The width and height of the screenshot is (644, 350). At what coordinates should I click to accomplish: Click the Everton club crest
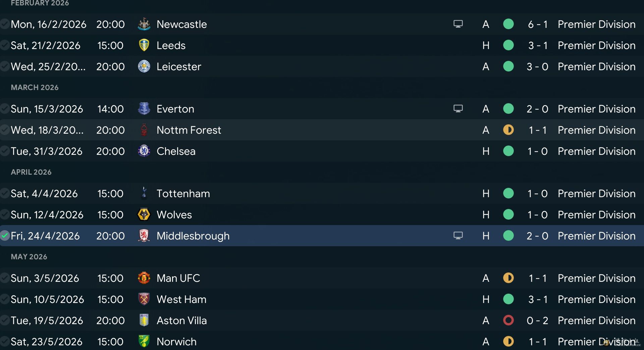[144, 109]
